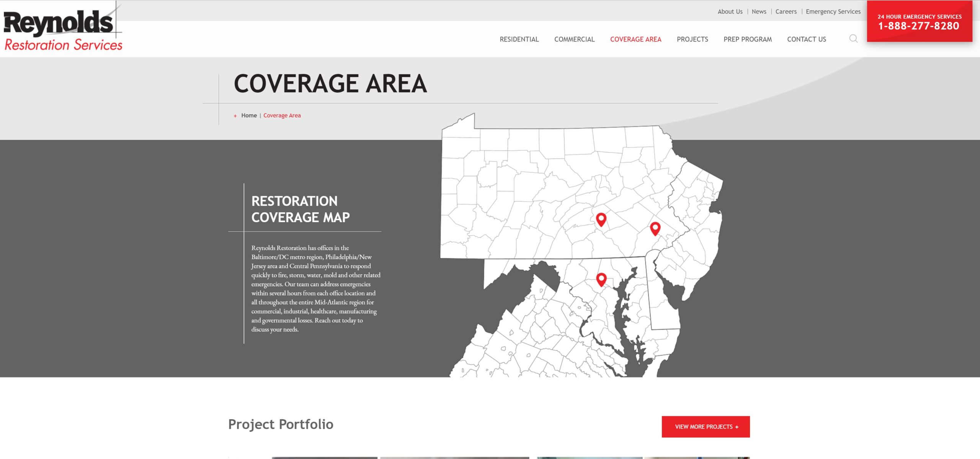
Task: Open the Prep Program menu item
Action: point(747,39)
